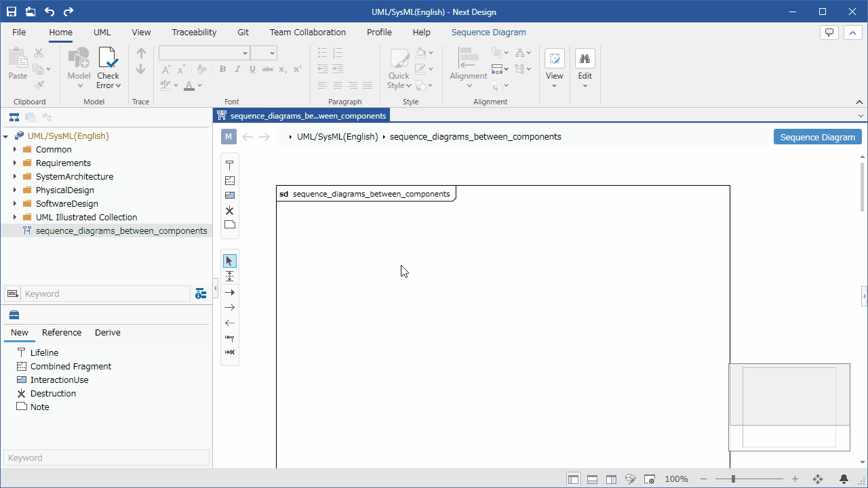Click the Save icon in title bar
This screenshot has width=868, height=488.
click(x=12, y=12)
